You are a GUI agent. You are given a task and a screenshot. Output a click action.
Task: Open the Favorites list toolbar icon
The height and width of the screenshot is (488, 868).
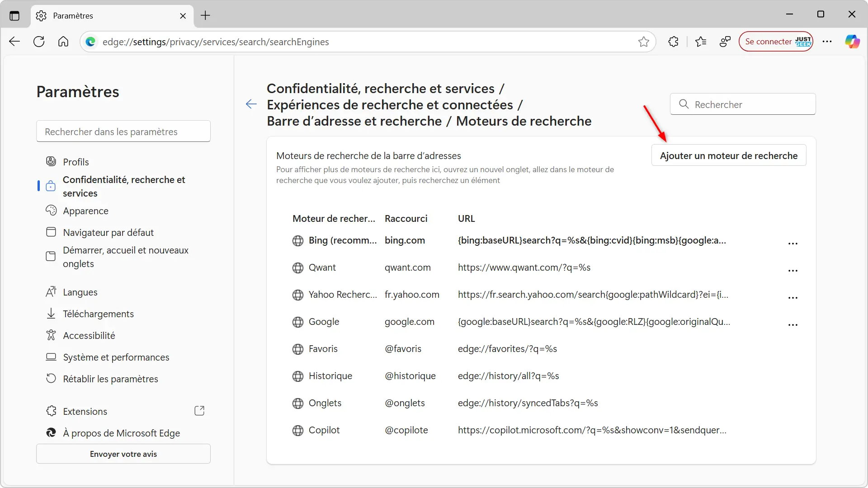coord(701,42)
